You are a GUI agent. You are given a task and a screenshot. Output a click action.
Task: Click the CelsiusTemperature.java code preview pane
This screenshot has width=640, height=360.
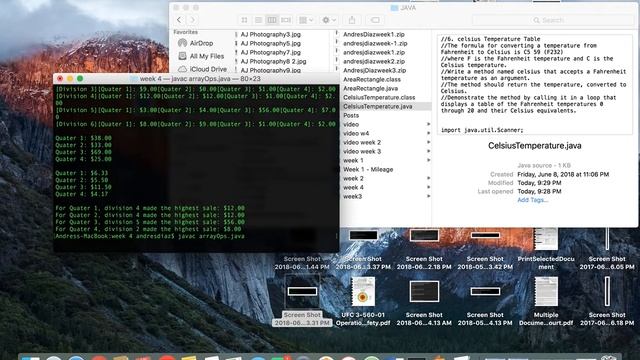point(535,84)
